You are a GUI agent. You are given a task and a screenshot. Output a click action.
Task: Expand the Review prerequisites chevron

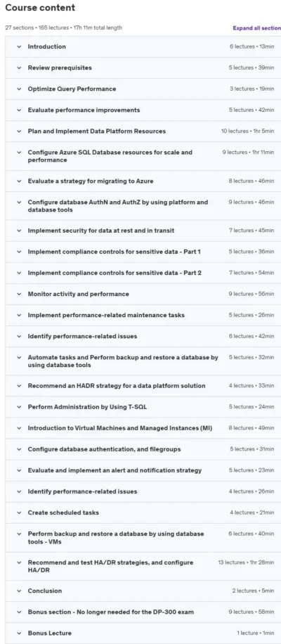click(x=19, y=67)
